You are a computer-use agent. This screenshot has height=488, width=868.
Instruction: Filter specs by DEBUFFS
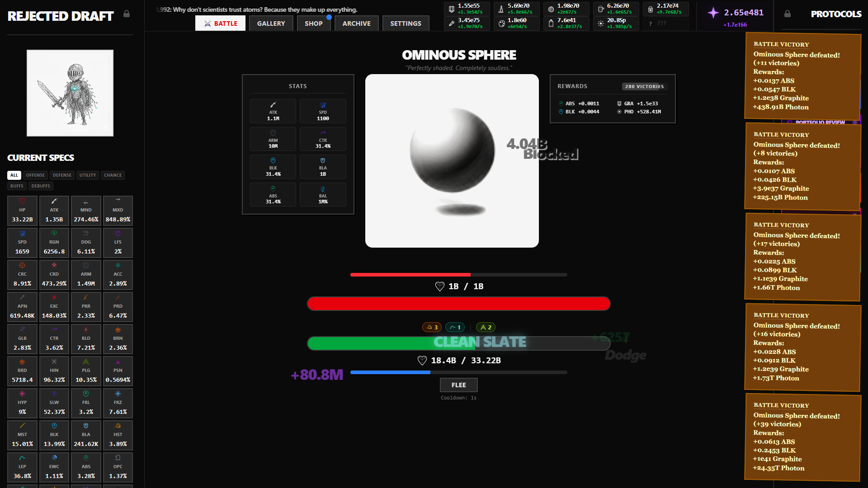pyautogui.click(x=41, y=186)
